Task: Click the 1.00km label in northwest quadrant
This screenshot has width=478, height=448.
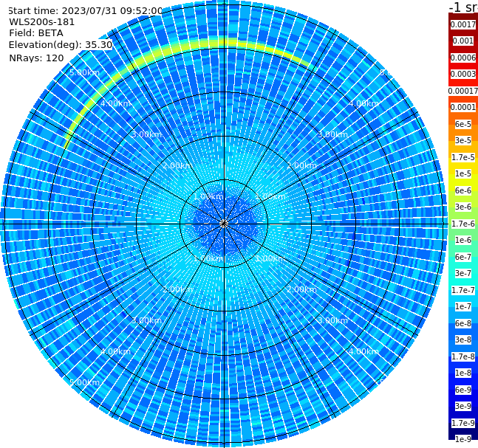Action: (x=208, y=196)
